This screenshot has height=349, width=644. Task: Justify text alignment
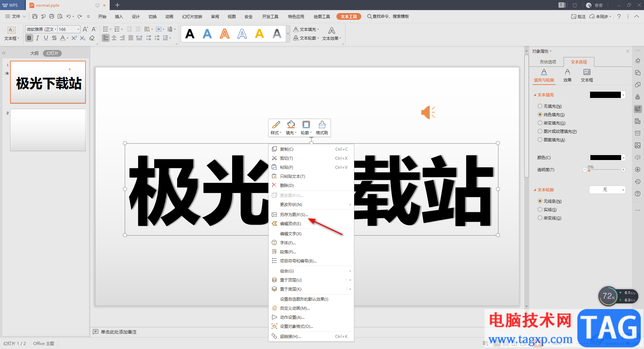coord(131,38)
